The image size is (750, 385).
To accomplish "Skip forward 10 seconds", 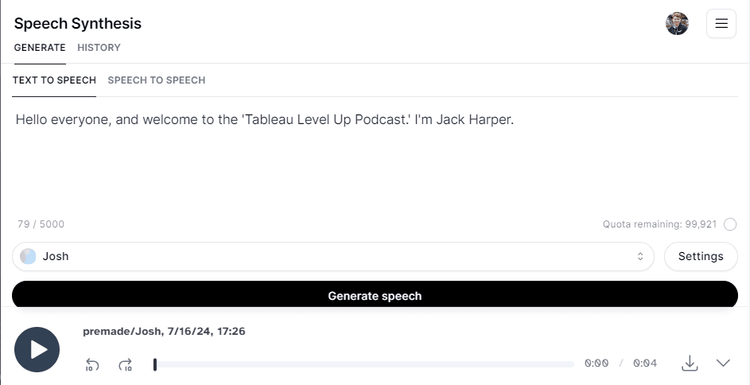I will point(125,364).
